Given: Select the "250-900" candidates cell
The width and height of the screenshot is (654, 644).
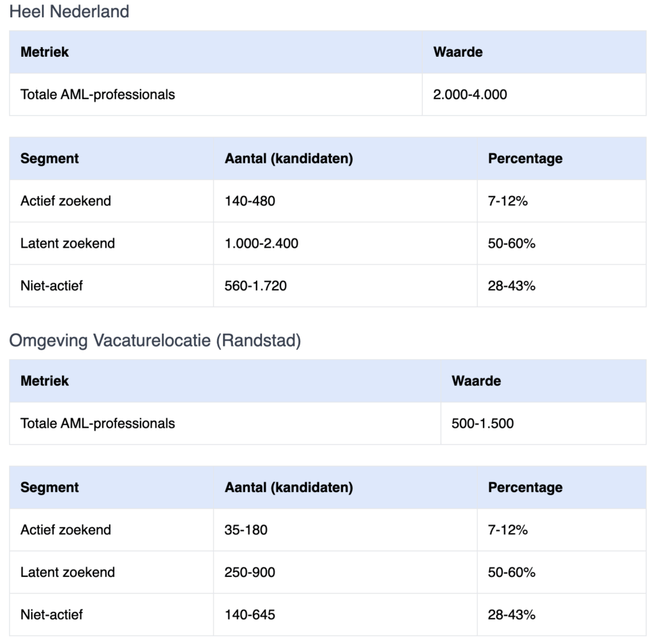Looking at the screenshot, I should pyautogui.click(x=250, y=573).
